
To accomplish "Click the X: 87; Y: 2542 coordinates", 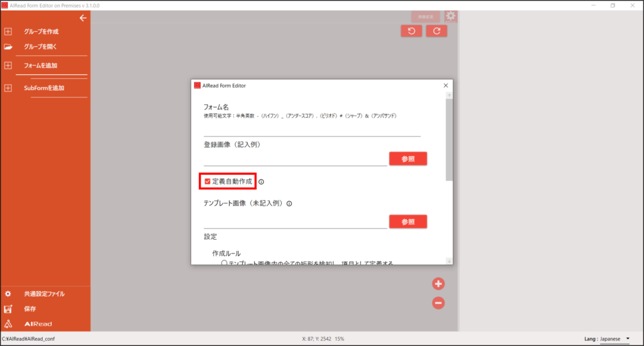I will click(316, 339).
